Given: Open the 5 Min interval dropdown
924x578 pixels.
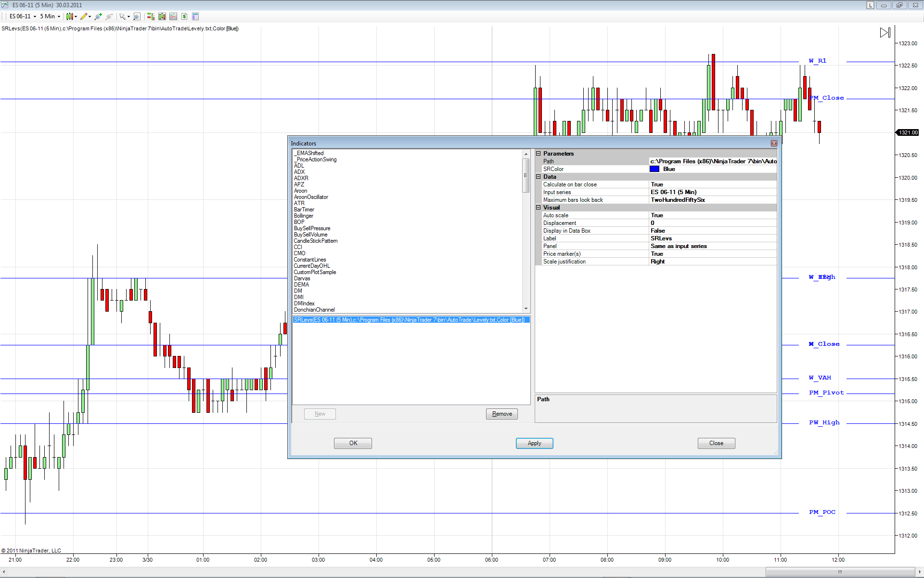Looking at the screenshot, I should (x=50, y=16).
